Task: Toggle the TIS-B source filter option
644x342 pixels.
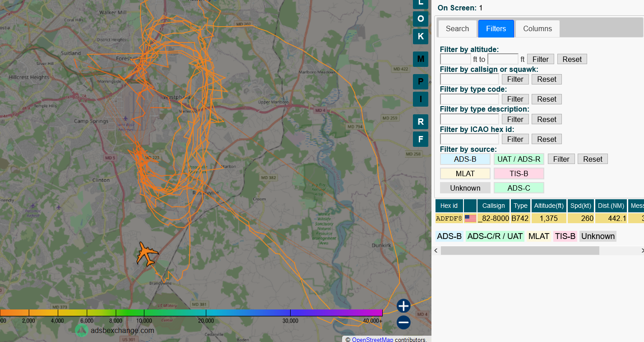Action: [519, 173]
